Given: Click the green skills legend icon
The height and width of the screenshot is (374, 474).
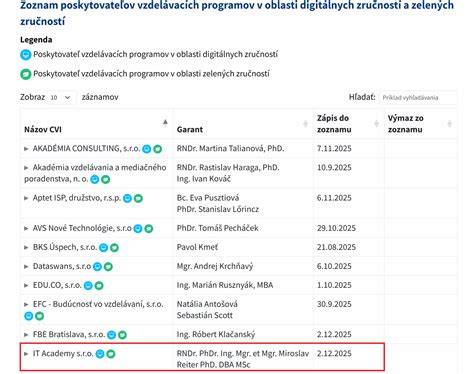Looking at the screenshot, I should [26, 74].
